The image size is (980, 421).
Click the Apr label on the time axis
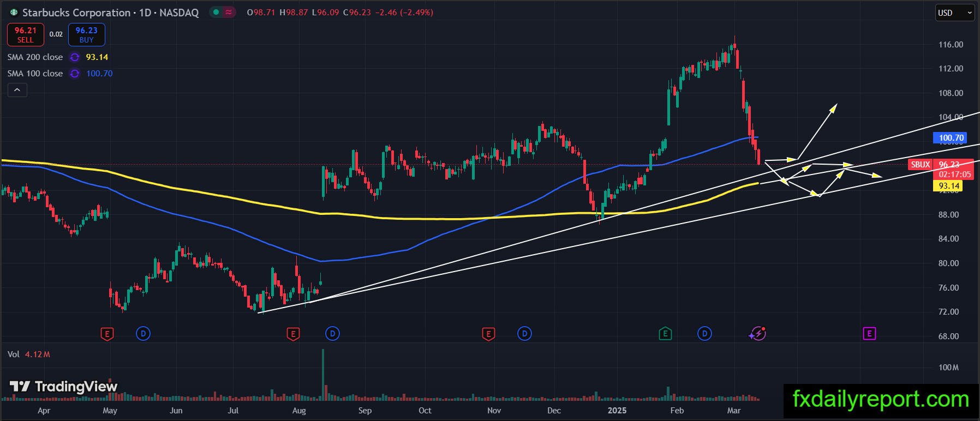click(x=44, y=411)
